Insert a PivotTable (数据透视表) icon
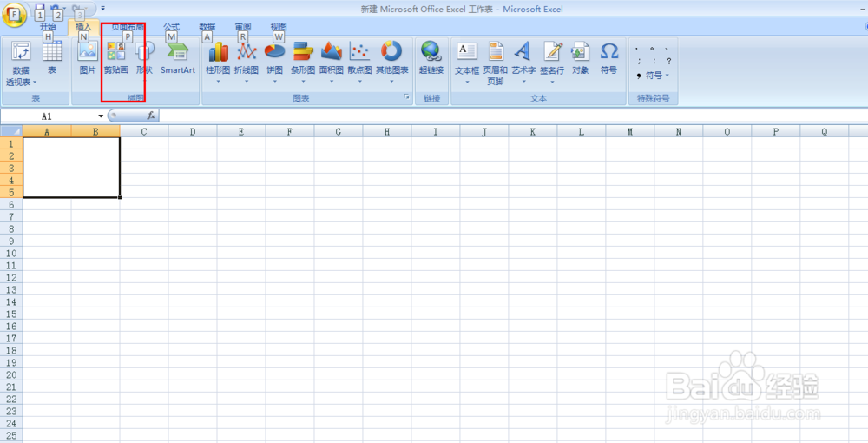The width and height of the screenshot is (868, 443). [x=21, y=50]
